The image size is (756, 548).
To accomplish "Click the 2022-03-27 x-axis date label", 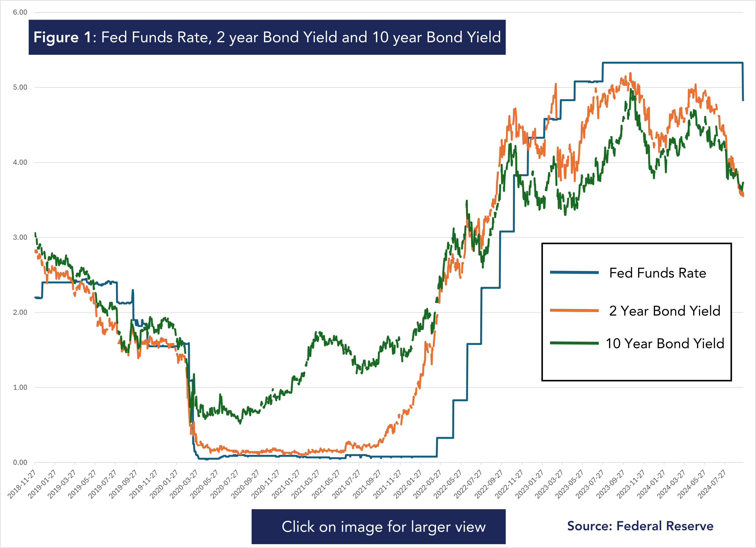I will (x=427, y=484).
